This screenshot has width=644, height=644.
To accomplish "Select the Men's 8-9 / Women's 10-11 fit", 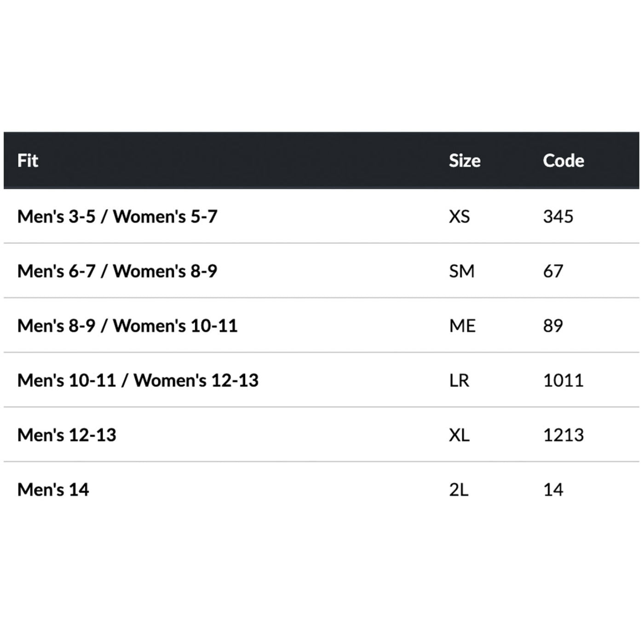I will 127,326.
